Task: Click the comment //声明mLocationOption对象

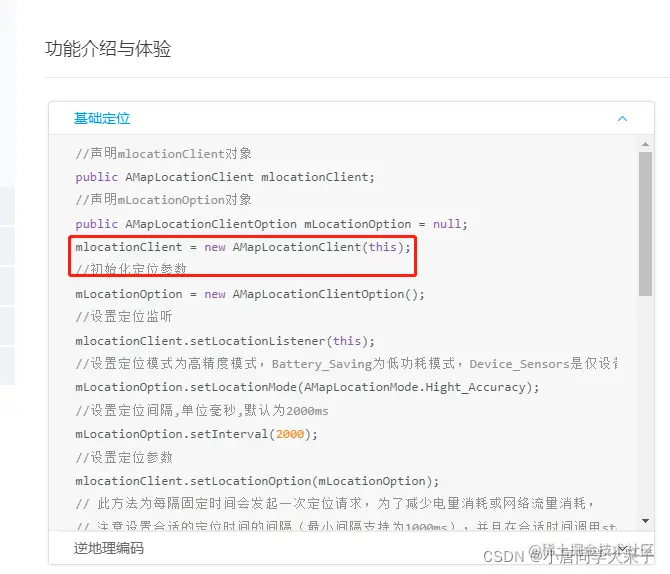Action: point(164,200)
